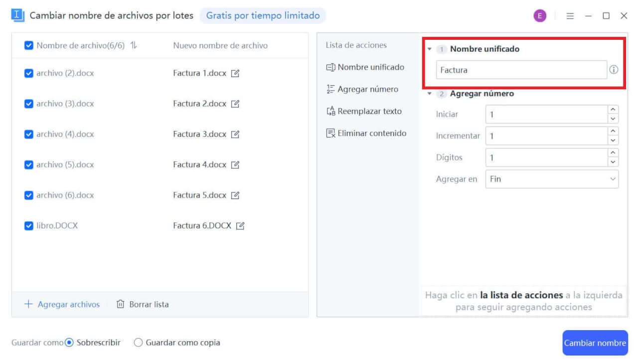Select the Guardar como copia option
This screenshot has height=364, width=638.
pos(138,342)
